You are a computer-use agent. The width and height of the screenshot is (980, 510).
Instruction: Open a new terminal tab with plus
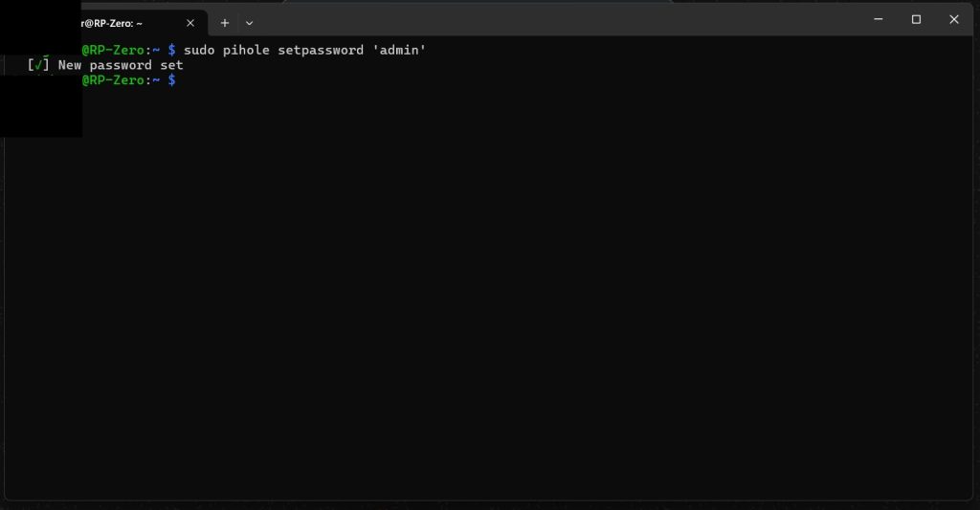[x=225, y=22]
